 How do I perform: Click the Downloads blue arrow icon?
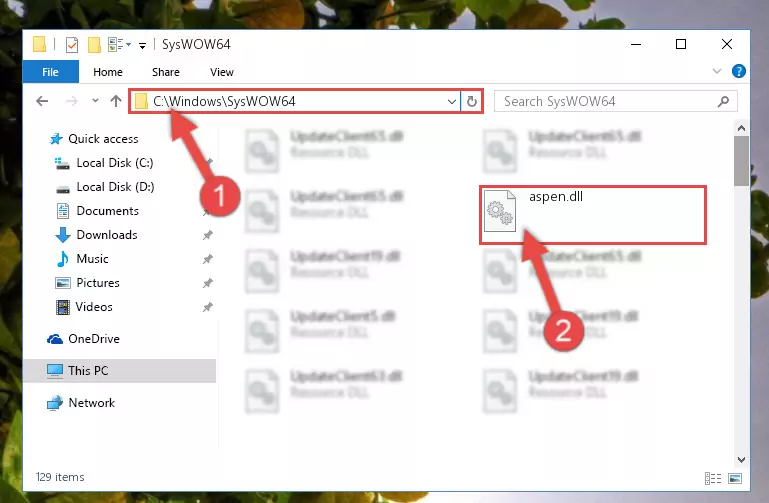[63, 235]
